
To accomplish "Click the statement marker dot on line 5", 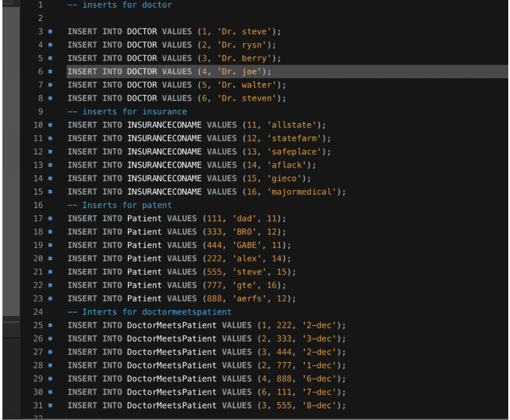I will [50, 58].
